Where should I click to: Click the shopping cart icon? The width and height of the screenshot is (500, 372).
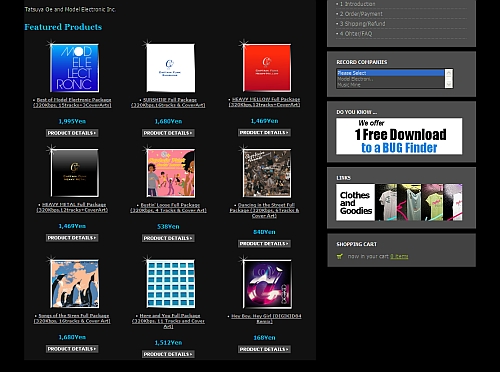pos(340,256)
